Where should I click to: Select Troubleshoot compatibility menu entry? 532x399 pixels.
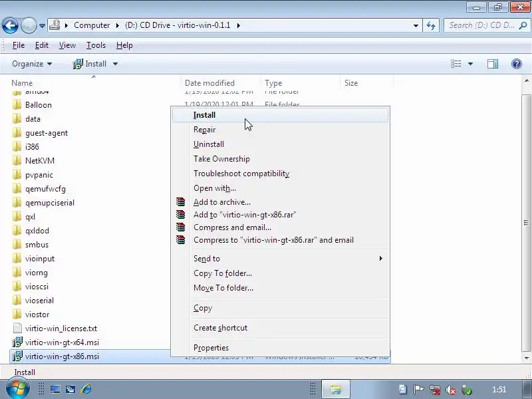[x=280, y=174]
